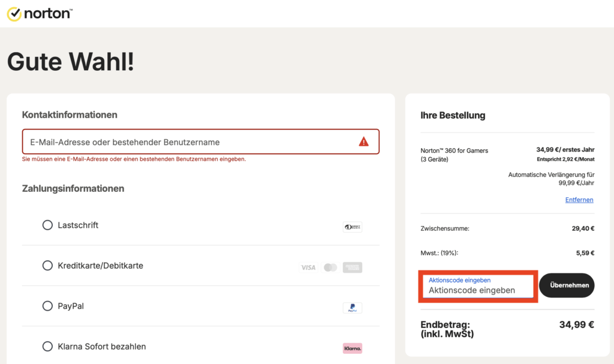The image size is (614, 364).
Task: Apply promo code with Übernehmen button
Action: pos(567,285)
